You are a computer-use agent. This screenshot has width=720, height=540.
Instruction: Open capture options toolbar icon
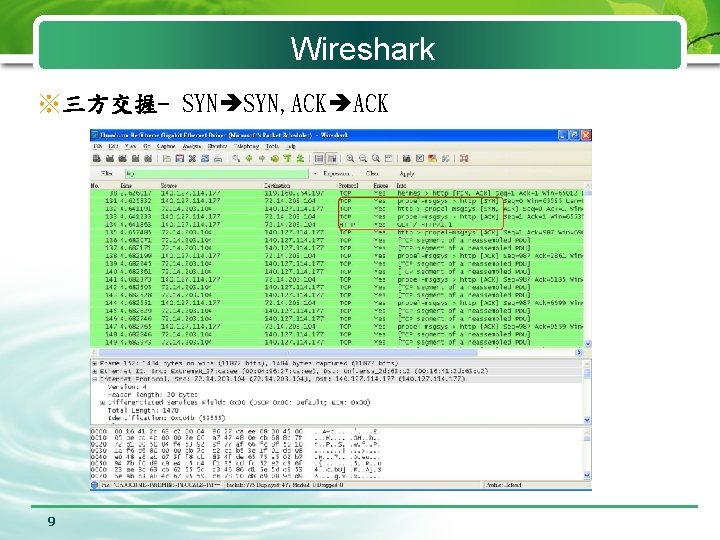(x=109, y=158)
